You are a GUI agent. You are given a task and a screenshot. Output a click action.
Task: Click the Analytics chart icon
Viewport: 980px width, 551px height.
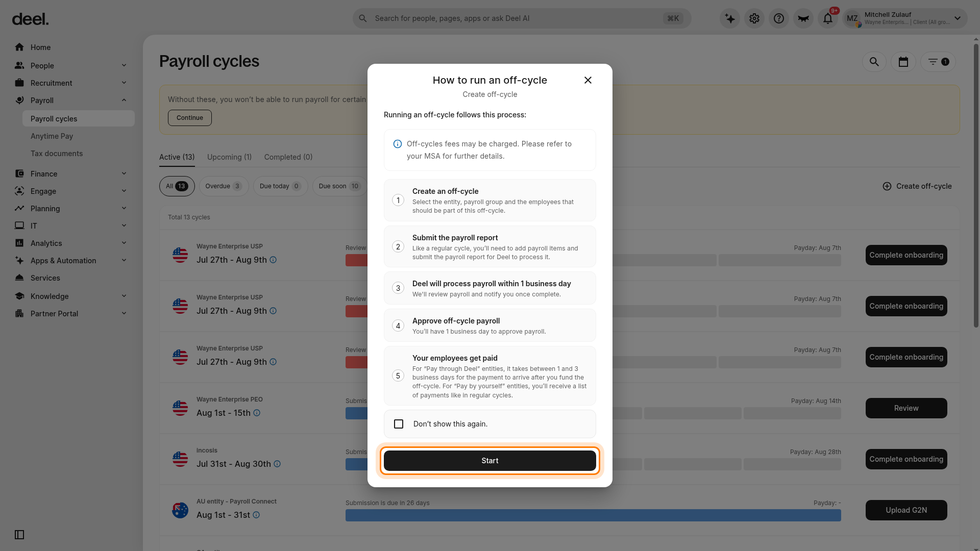[x=19, y=243]
